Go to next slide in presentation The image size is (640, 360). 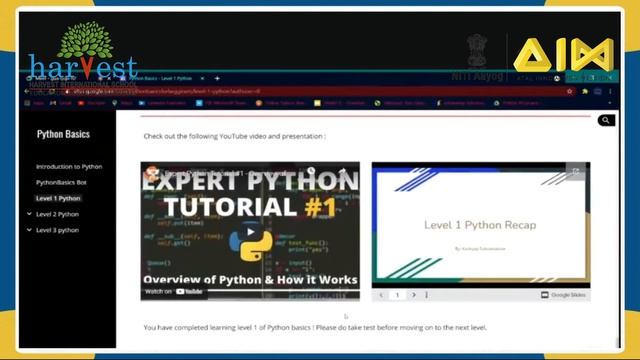(414, 295)
